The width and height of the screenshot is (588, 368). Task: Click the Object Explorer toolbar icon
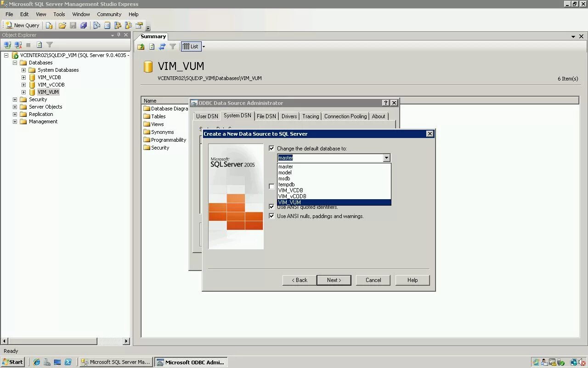(118, 25)
